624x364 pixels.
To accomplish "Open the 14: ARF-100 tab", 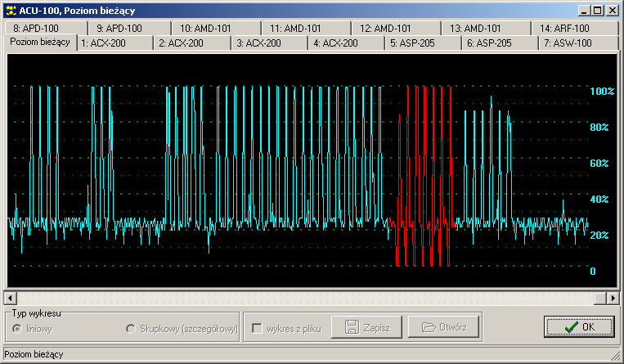I will tap(575, 29).
